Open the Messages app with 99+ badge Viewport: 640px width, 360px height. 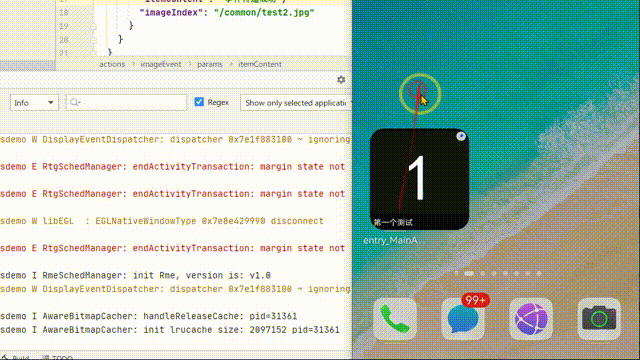[463, 319]
